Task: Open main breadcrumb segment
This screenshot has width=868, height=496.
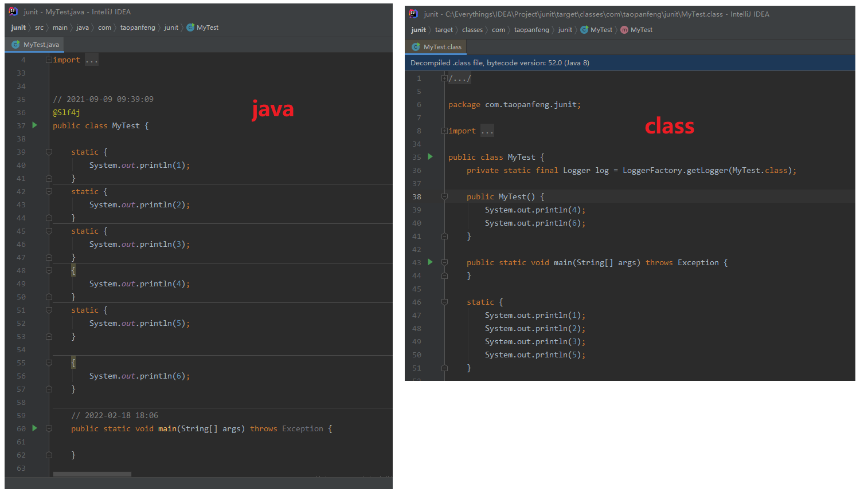Action: point(60,27)
